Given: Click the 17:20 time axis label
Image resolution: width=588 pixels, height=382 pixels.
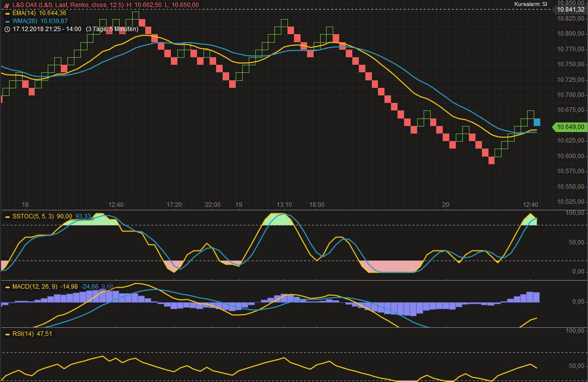Looking at the screenshot, I should (x=174, y=205).
